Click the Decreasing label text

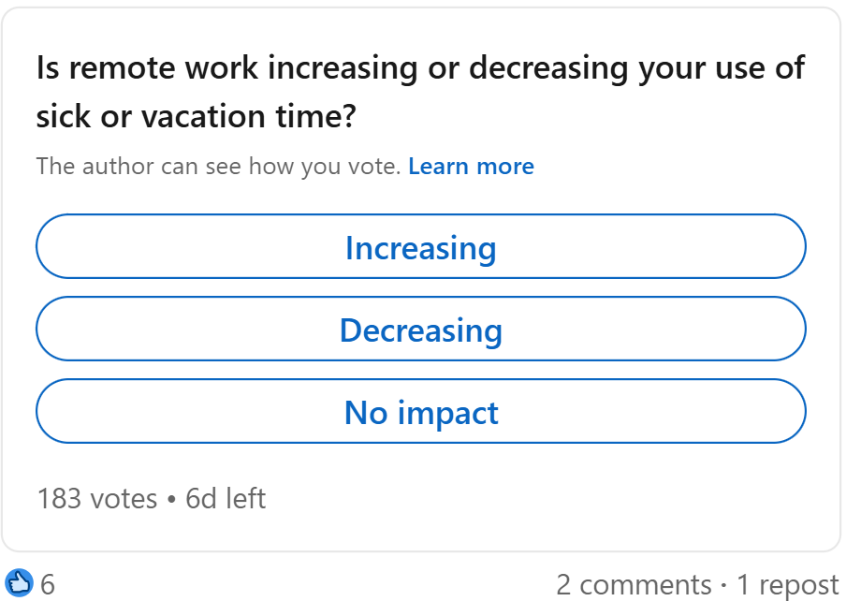point(420,330)
